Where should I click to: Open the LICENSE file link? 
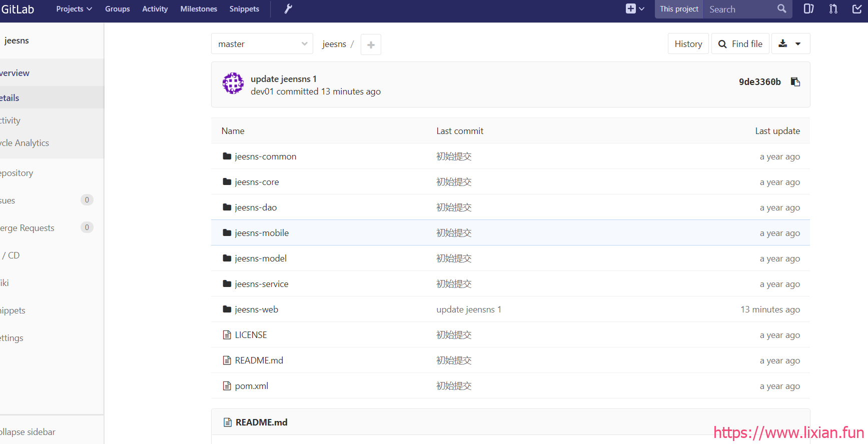[251, 335]
